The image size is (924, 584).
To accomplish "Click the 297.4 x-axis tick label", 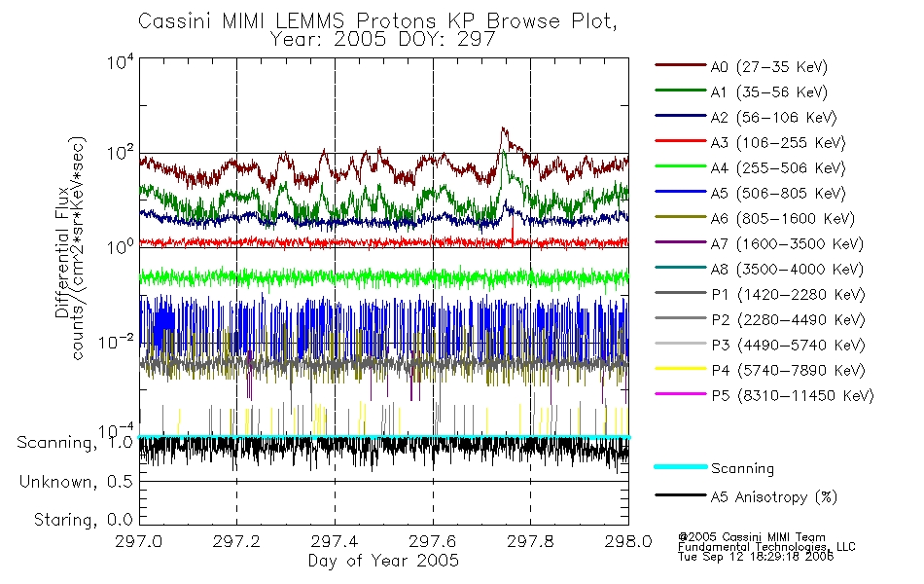I will [x=335, y=541].
